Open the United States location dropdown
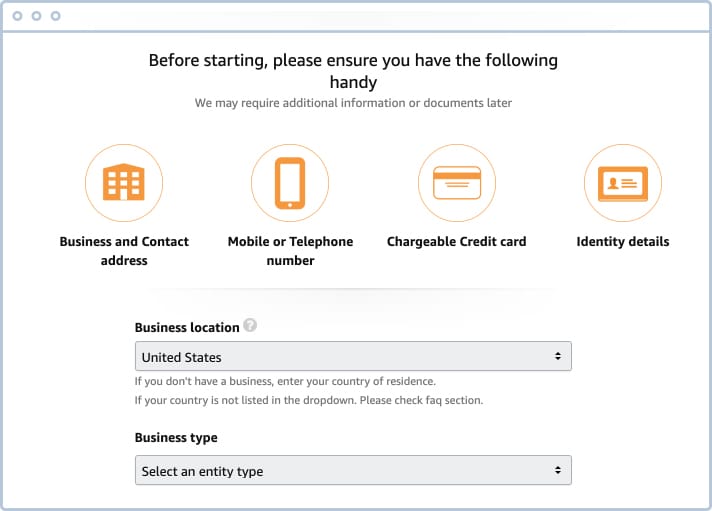 353,357
